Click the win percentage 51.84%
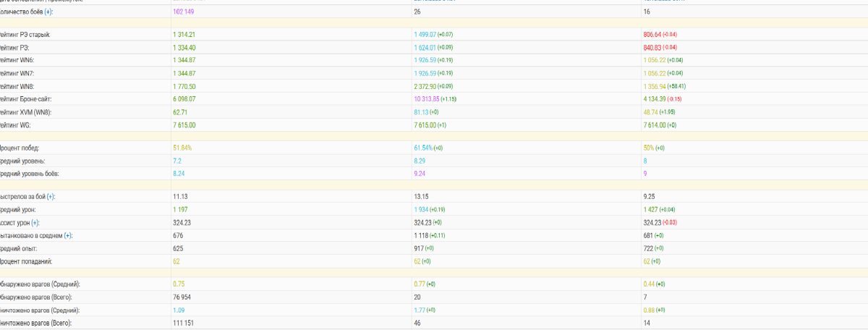 [x=182, y=148]
